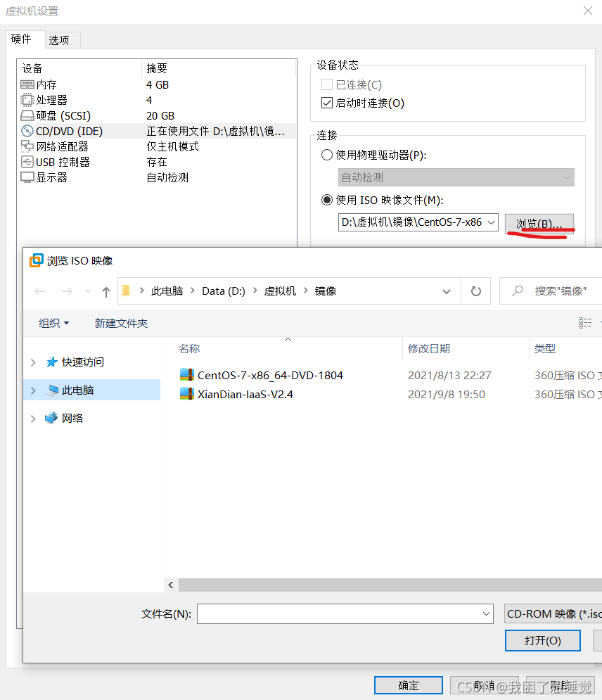Image resolution: width=602 pixels, height=700 pixels.
Task: Open the recent locations dropdown arrow
Action: coord(88,291)
